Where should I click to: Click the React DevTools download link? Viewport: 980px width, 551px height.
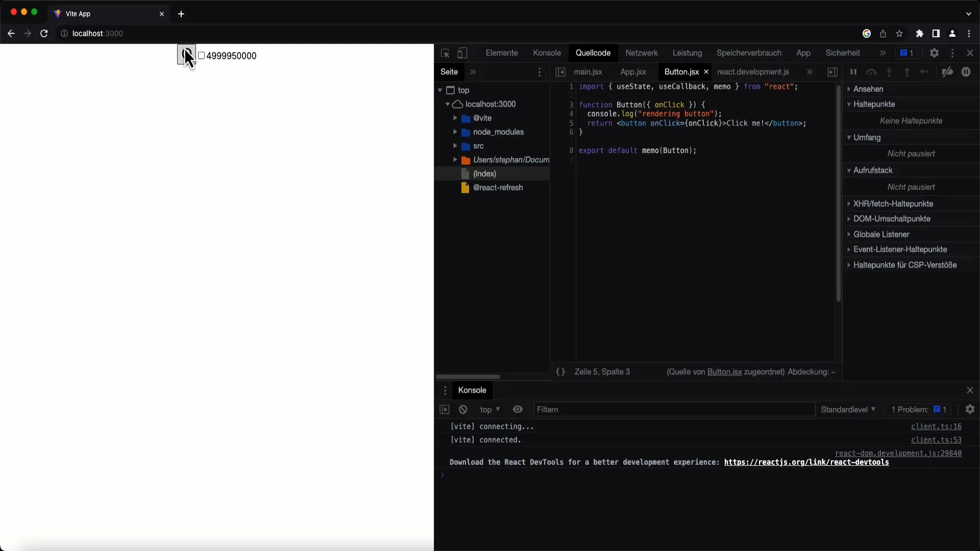click(x=806, y=462)
